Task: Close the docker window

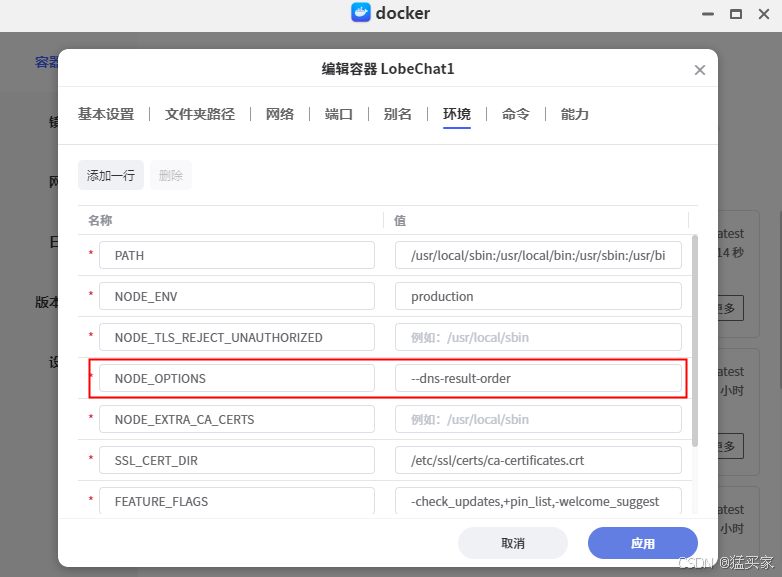Action: 764,14
